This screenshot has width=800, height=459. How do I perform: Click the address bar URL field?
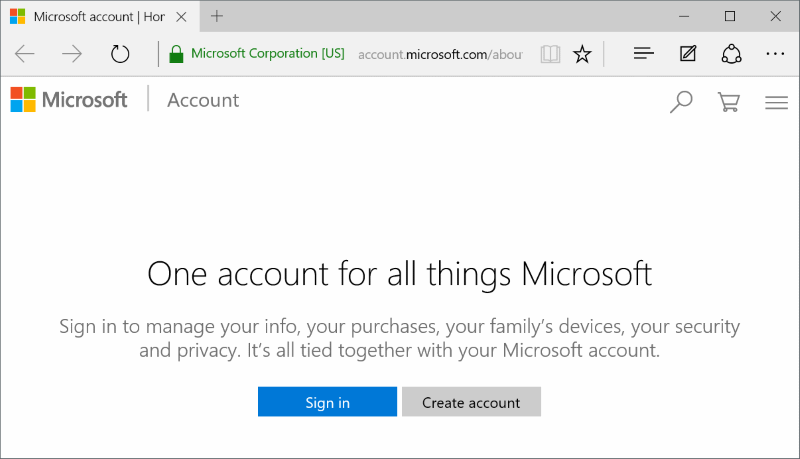click(440, 54)
